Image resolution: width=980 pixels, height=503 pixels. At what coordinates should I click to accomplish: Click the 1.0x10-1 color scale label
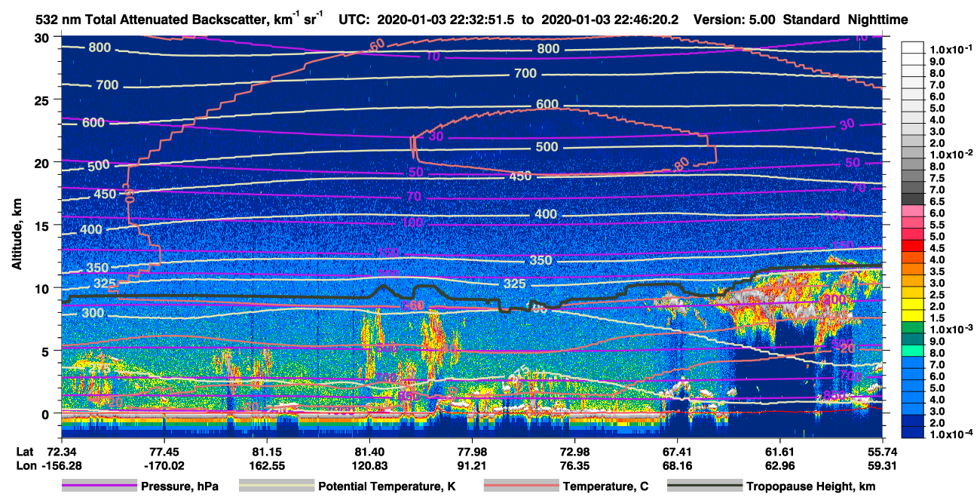(951, 49)
